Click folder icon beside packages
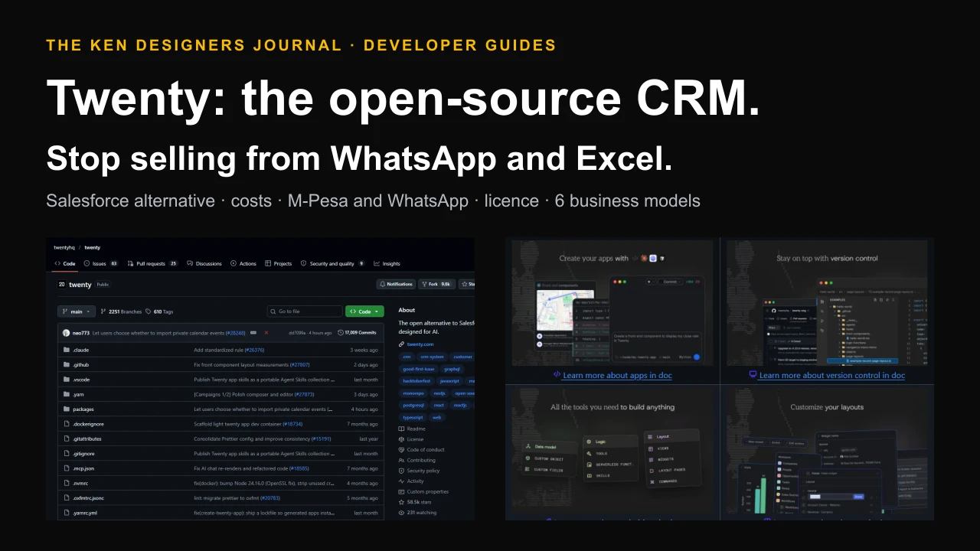This screenshot has width=980, height=551. pyautogui.click(x=67, y=409)
